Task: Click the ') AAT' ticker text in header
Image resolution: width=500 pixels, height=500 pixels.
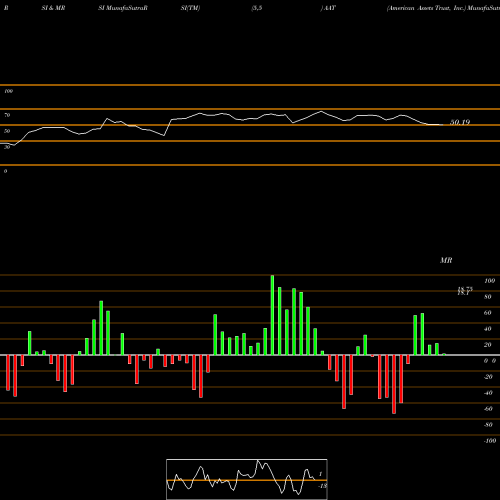Action: (328, 8)
